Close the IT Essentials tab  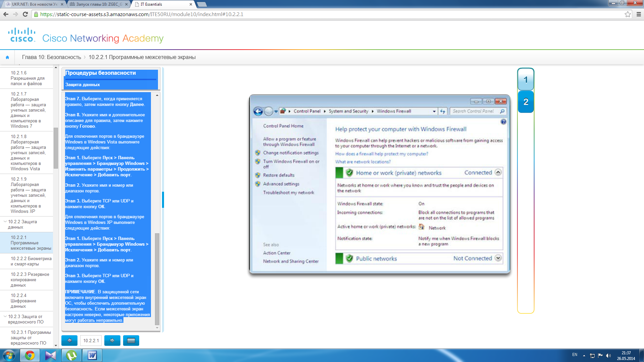(191, 4)
